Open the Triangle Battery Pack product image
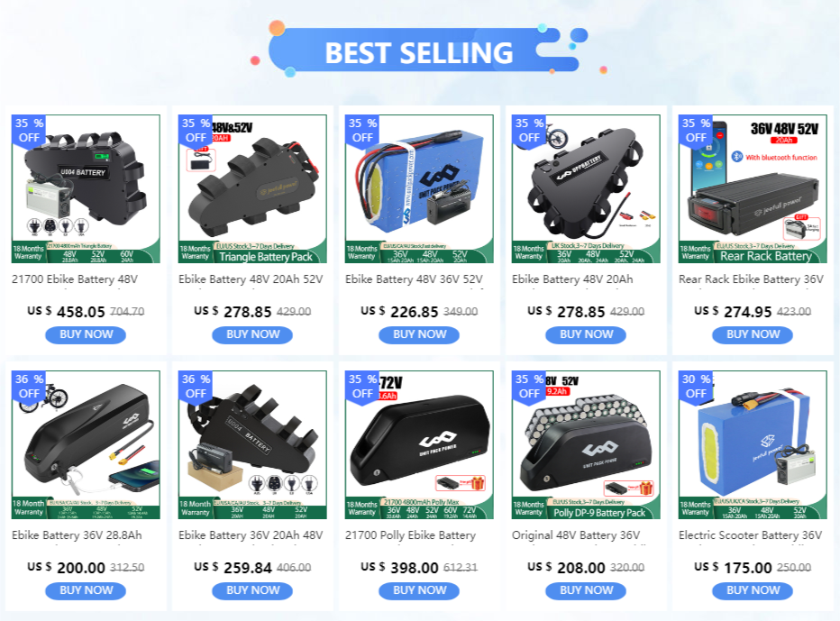Image resolution: width=840 pixels, height=621 pixels. (252, 188)
